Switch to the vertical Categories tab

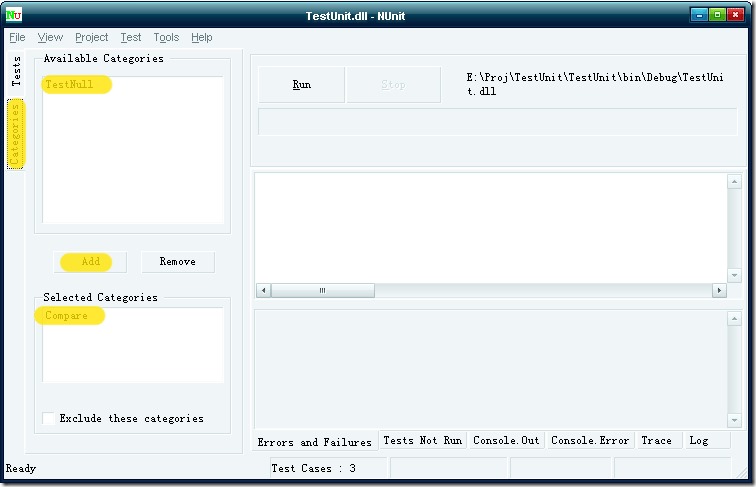[x=15, y=134]
